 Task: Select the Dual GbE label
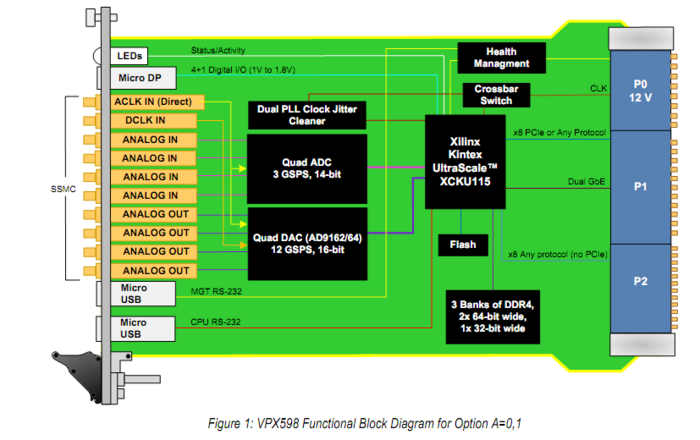click(x=586, y=182)
